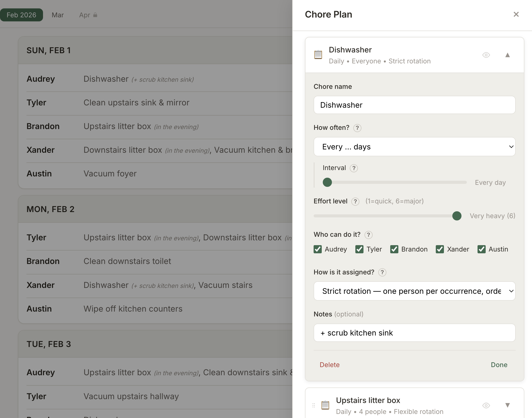The width and height of the screenshot is (532, 418).
Task: Open the Every ... days frequency dropdown
Action: coord(414,147)
